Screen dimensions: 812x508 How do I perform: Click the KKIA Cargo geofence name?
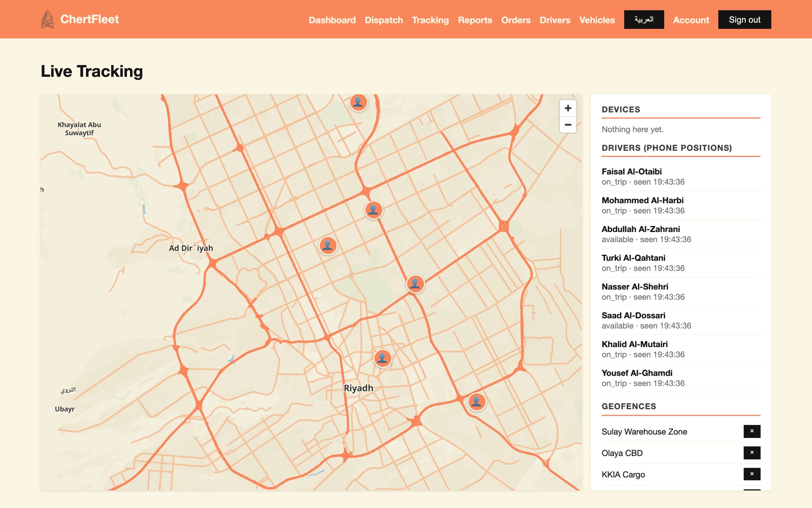click(623, 475)
